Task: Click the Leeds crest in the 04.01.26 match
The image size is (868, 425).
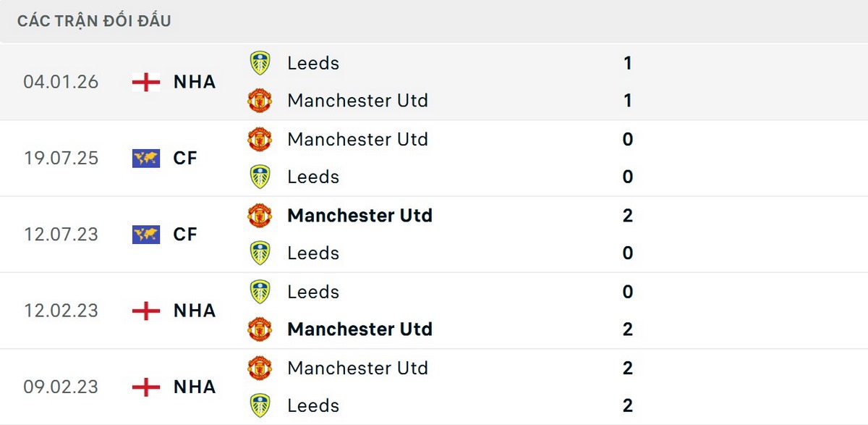Action: point(259,62)
